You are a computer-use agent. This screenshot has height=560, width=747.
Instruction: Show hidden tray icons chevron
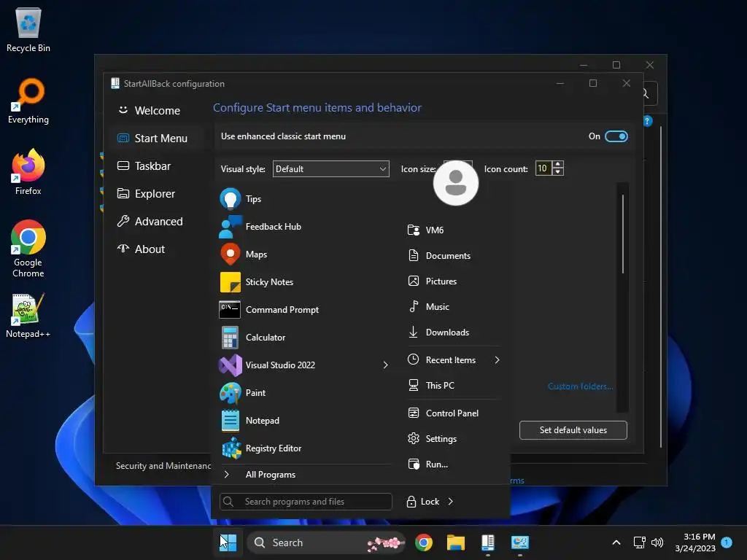click(616, 542)
